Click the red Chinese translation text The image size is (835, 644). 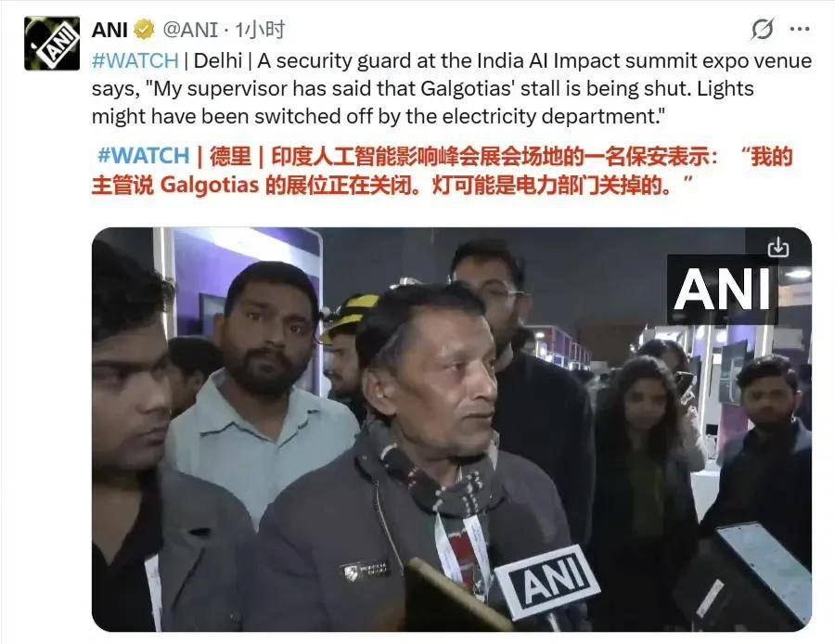tap(442, 171)
